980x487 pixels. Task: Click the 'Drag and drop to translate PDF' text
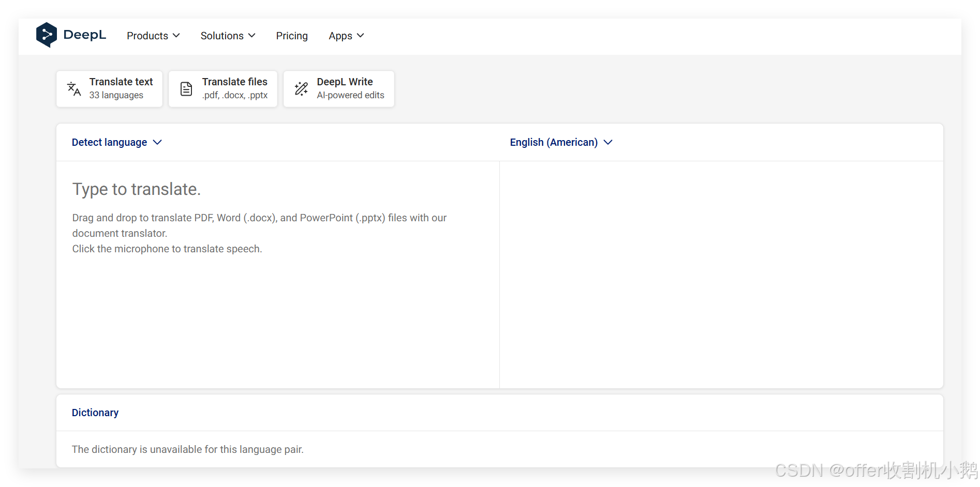click(259, 225)
